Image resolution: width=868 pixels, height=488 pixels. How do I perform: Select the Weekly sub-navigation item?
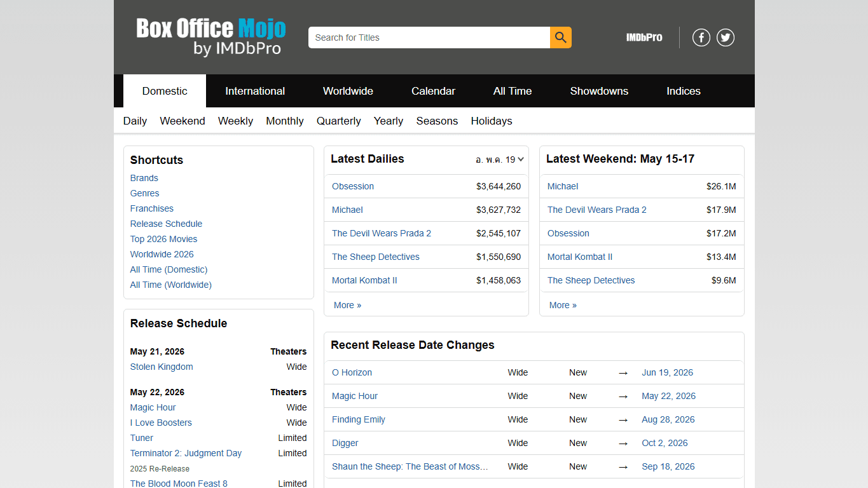235,121
